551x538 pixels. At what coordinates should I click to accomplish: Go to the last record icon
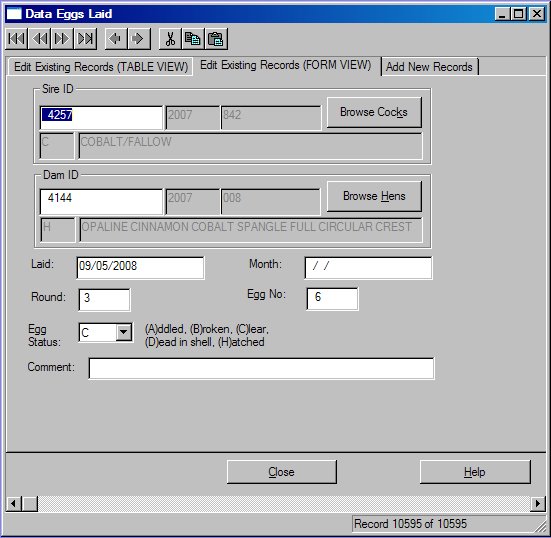point(85,39)
